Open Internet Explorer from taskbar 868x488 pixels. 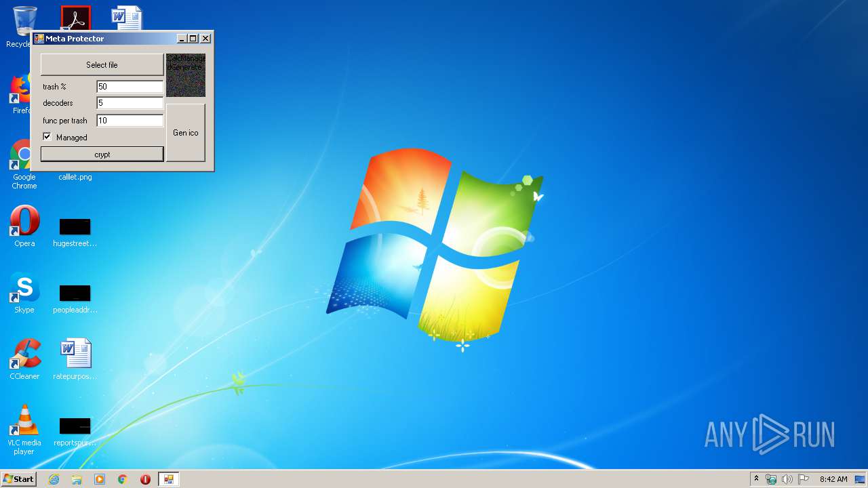coord(54,479)
